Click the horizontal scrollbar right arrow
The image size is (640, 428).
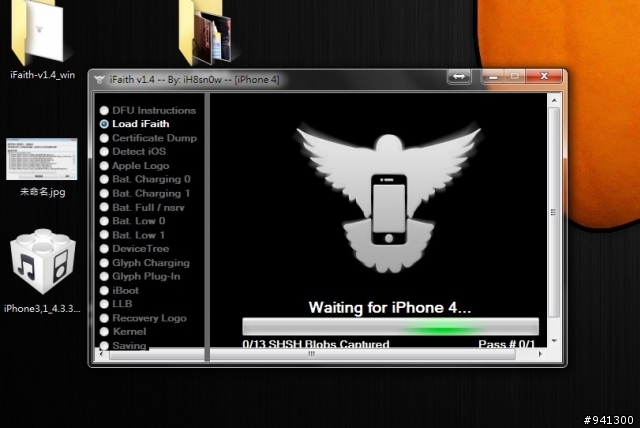click(540, 354)
